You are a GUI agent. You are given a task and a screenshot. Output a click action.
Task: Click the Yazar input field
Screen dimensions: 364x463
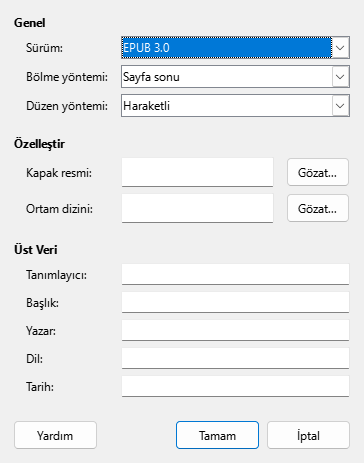pyautogui.click(x=235, y=330)
